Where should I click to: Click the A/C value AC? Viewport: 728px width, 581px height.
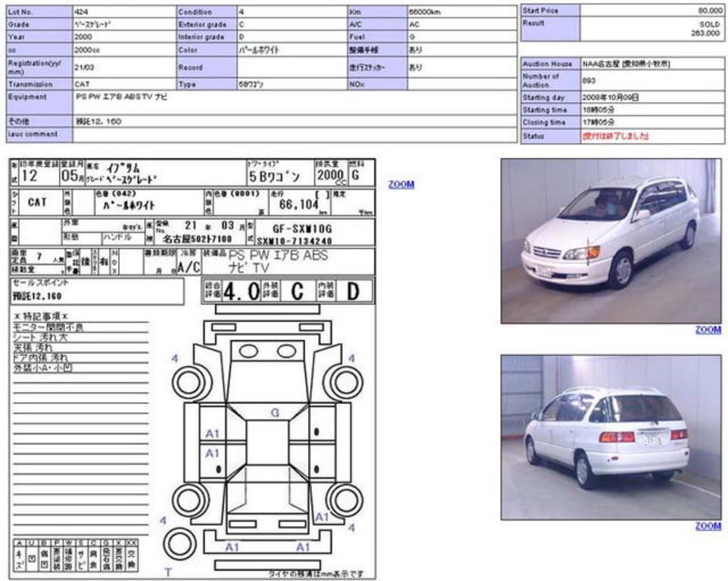[x=414, y=24]
